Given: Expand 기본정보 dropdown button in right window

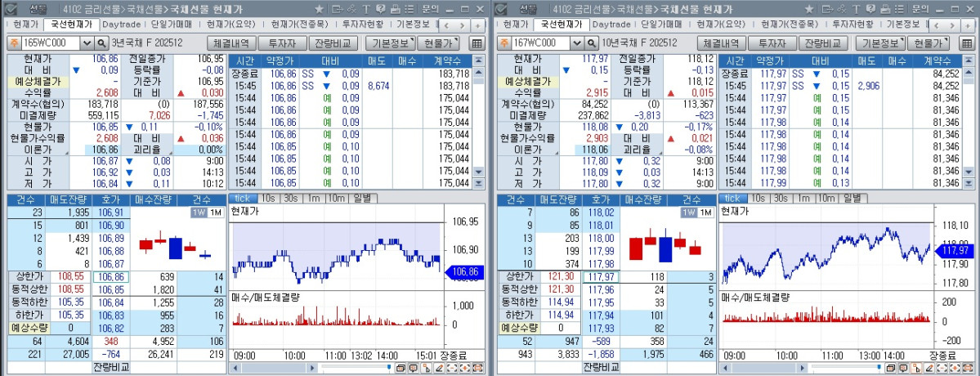Looking at the screenshot, I should pyautogui.click(x=880, y=43).
